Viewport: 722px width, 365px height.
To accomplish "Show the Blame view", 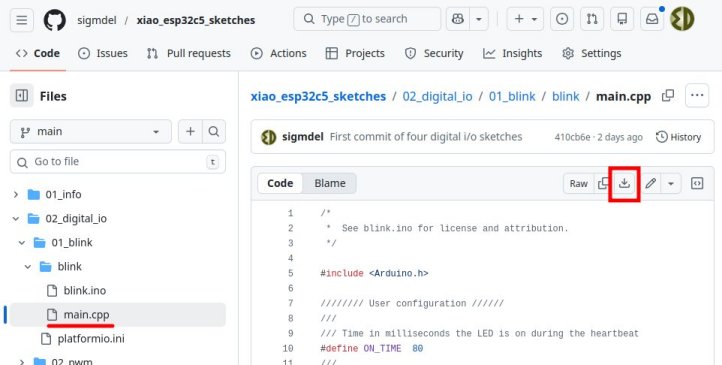I will (330, 183).
